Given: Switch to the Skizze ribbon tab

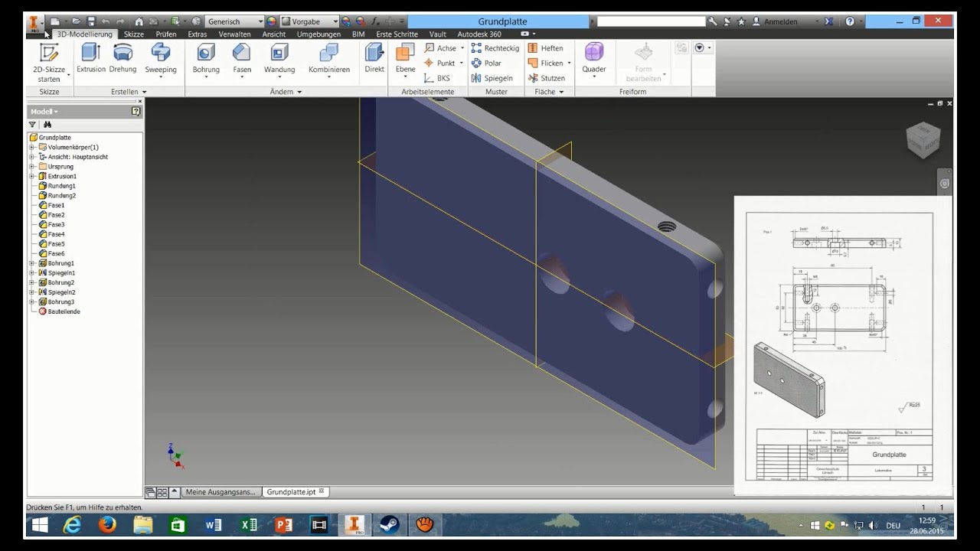Looking at the screenshot, I should point(134,34).
